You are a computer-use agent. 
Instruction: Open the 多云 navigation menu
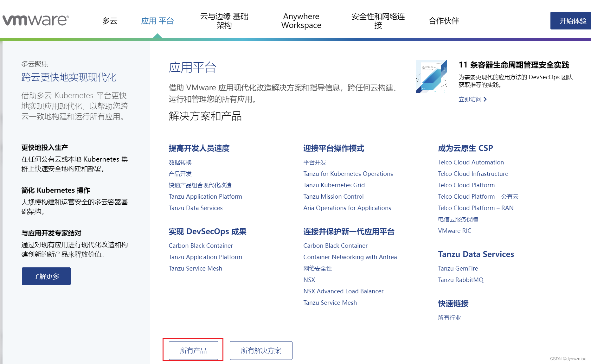110,21
